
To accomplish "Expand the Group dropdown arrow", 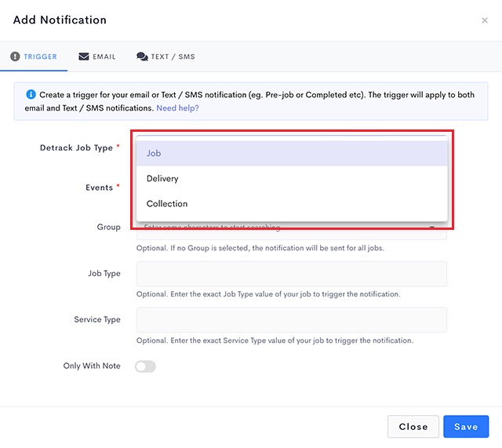I will point(432,228).
